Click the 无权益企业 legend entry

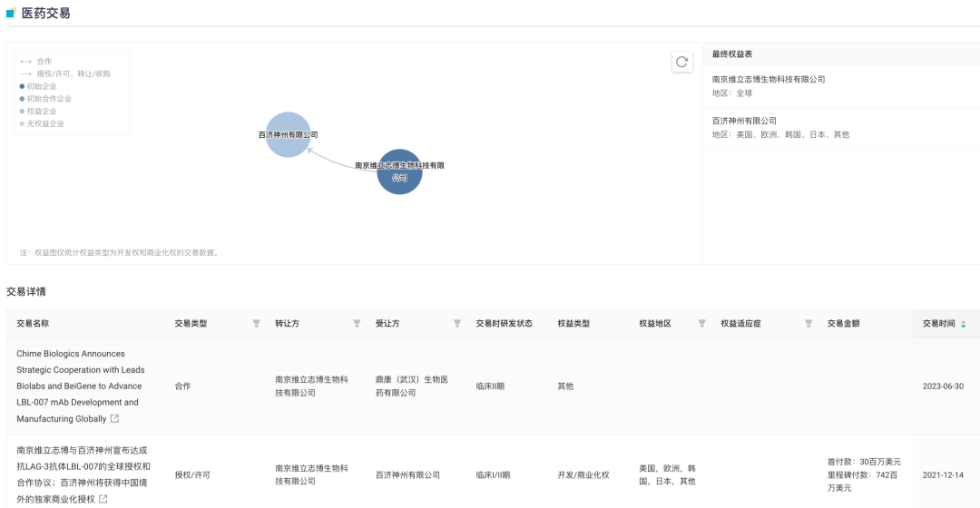tap(42, 123)
